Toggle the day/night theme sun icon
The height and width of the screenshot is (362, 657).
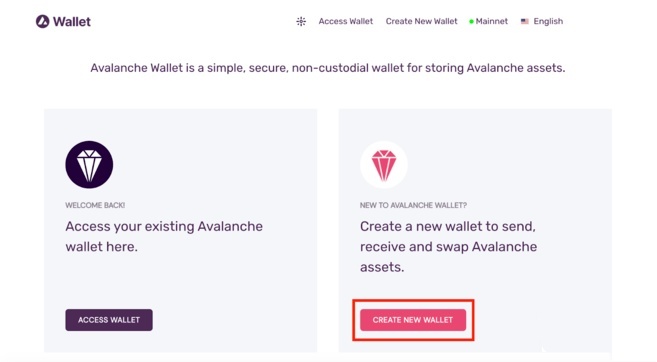tap(301, 21)
